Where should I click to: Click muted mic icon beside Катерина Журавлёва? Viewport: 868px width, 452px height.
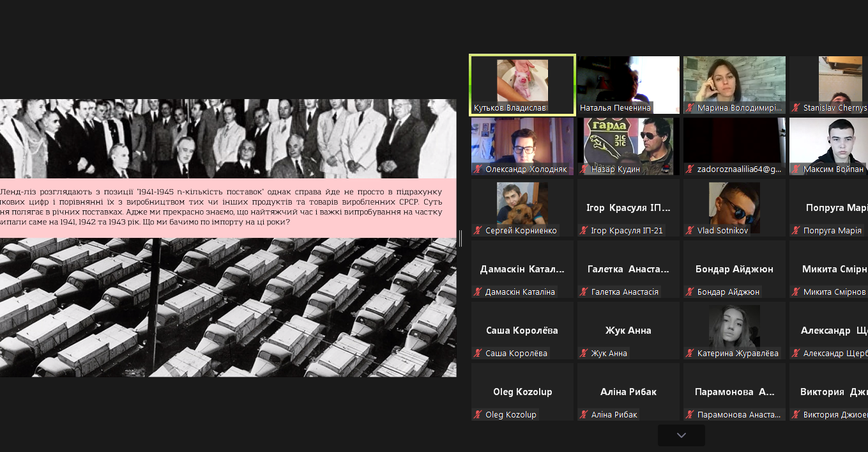click(x=690, y=354)
